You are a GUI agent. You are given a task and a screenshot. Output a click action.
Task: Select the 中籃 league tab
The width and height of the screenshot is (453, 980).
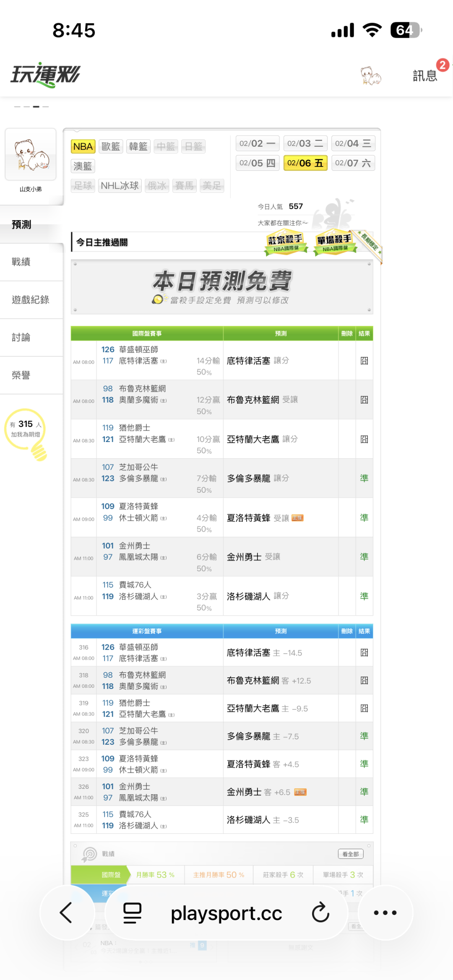coord(166,146)
